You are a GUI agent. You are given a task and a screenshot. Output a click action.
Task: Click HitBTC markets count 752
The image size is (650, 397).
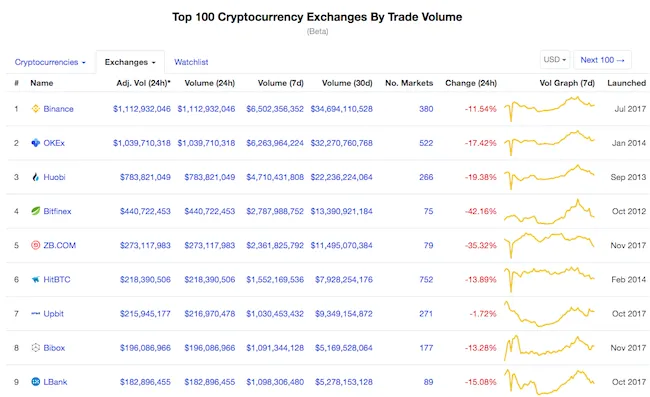tap(426, 279)
